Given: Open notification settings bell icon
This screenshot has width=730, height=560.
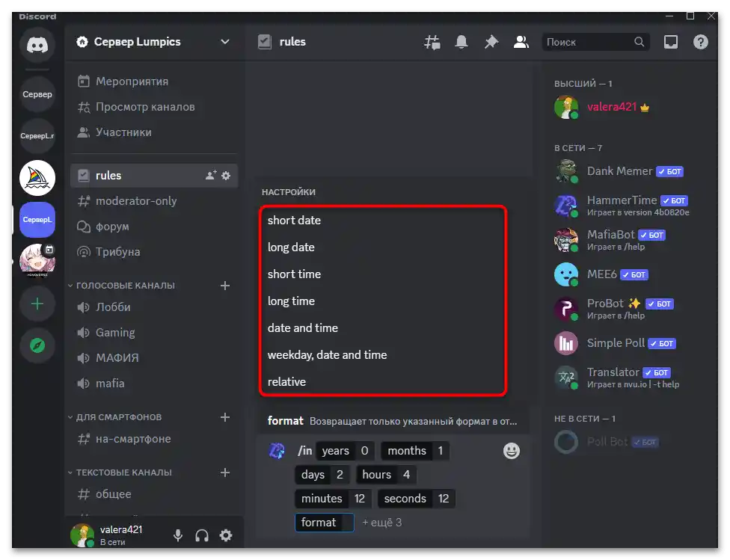Looking at the screenshot, I should [461, 42].
